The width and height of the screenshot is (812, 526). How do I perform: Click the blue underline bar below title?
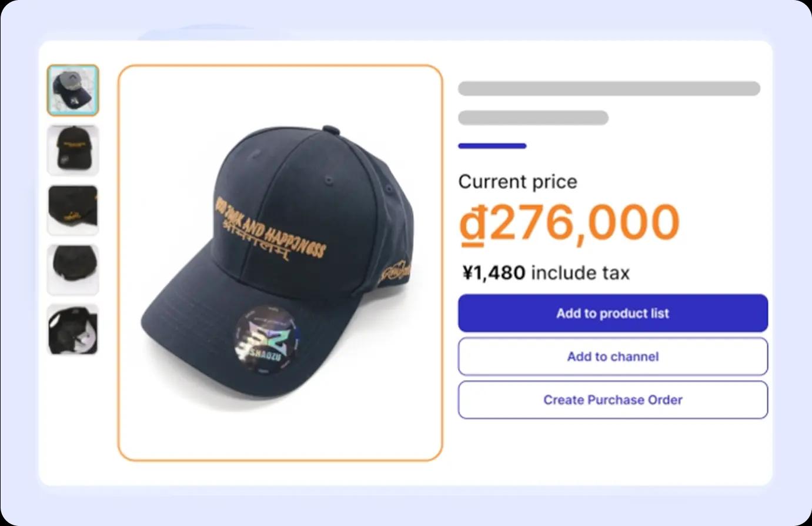492,146
